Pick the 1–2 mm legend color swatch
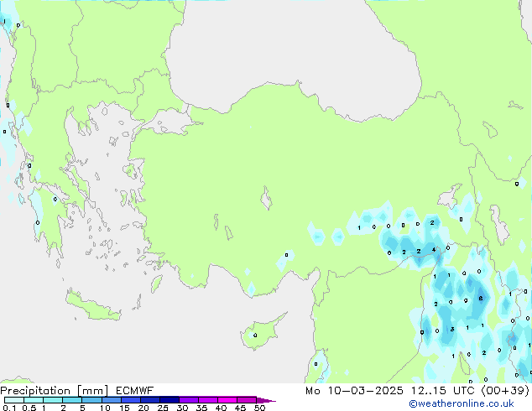The width and height of the screenshot is (532, 411). [x=53, y=400]
